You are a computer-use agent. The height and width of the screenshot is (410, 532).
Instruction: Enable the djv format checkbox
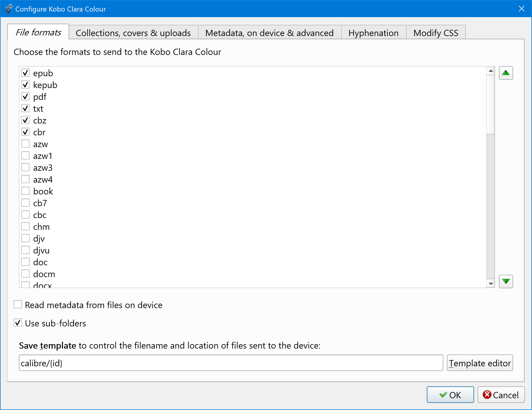(x=26, y=238)
